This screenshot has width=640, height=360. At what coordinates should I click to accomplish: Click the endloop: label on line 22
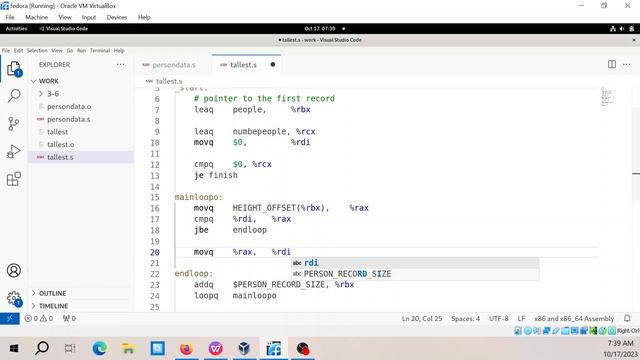pyautogui.click(x=194, y=273)
